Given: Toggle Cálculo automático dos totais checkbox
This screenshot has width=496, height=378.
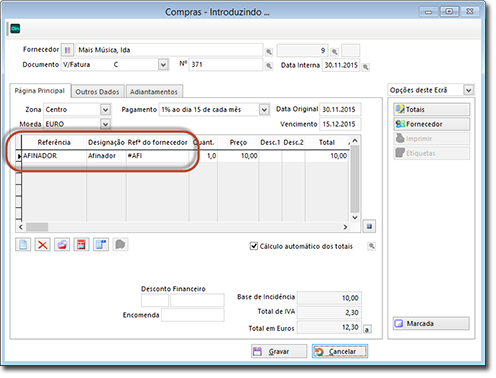Looking at the screenshot, I should (x=254, y=246).
